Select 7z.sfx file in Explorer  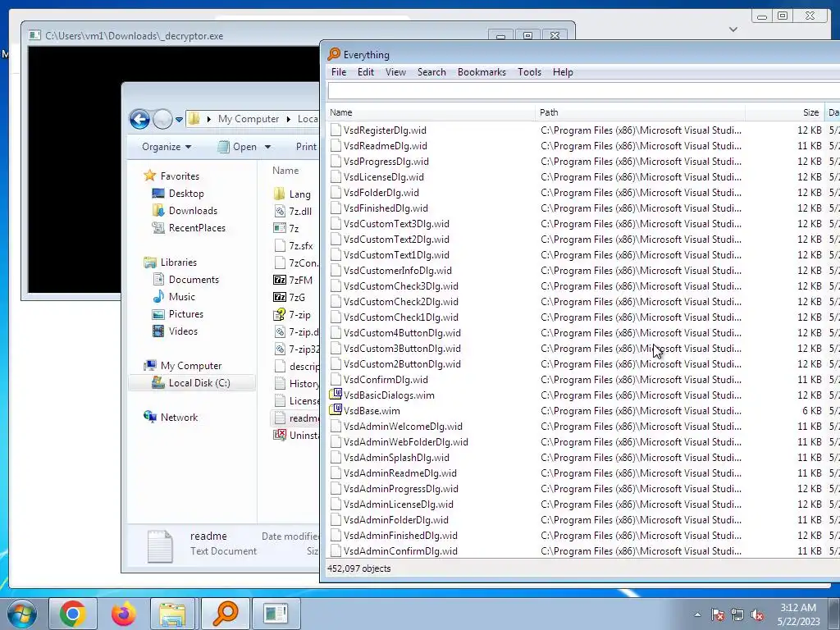pyautogui.click(x=300, y=246)
